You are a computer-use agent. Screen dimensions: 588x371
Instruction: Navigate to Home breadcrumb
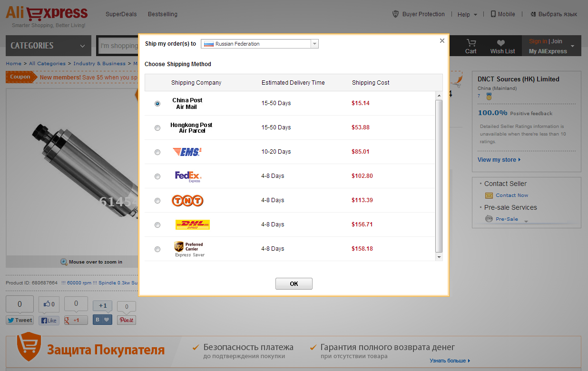click(13, 63)
